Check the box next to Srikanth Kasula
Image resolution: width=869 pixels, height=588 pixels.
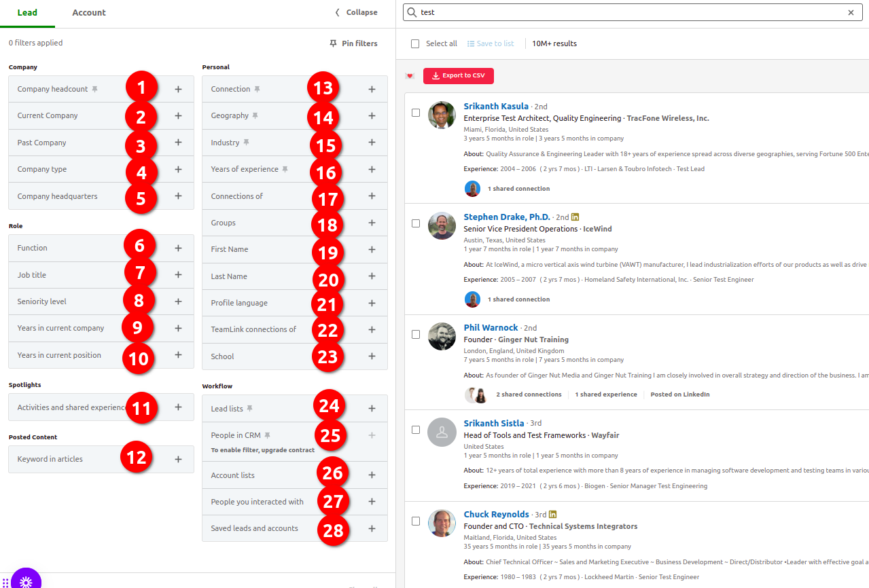click(415, 113)
